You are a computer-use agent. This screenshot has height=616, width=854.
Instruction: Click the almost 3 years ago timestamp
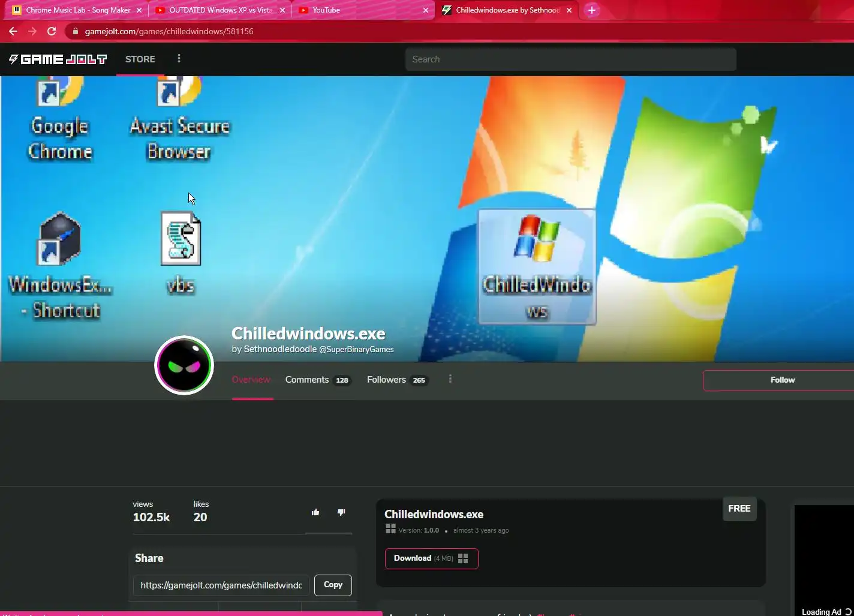[x=481, y=530]
